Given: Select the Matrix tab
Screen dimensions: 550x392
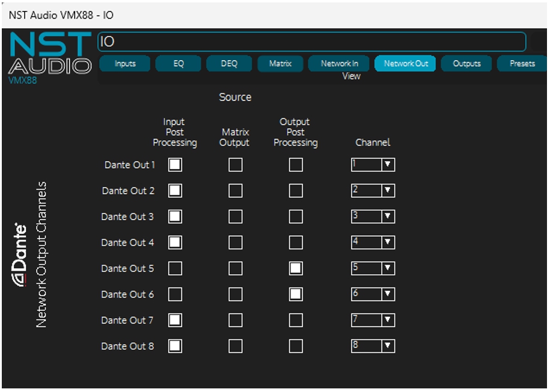Looking at the screenshot, I should pos(280,64).
